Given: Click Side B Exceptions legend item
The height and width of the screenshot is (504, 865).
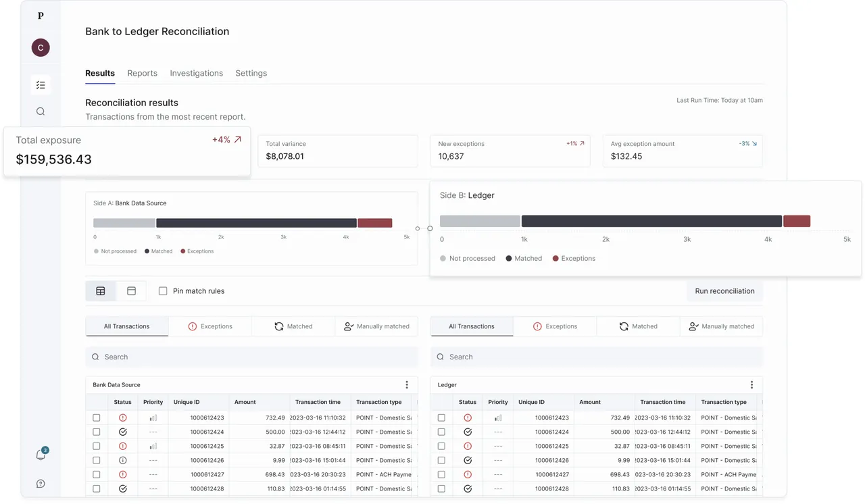Looking at the screenshot, I should 574,258.
